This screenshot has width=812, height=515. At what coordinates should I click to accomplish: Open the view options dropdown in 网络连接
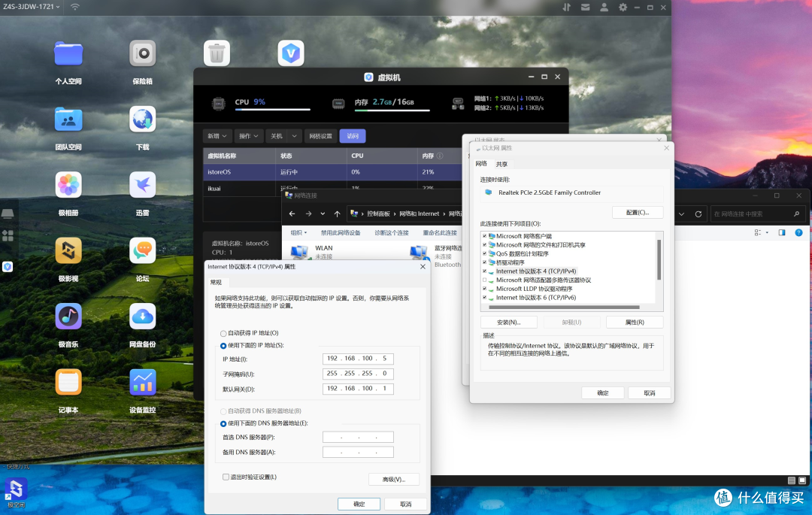coord(767,232)
